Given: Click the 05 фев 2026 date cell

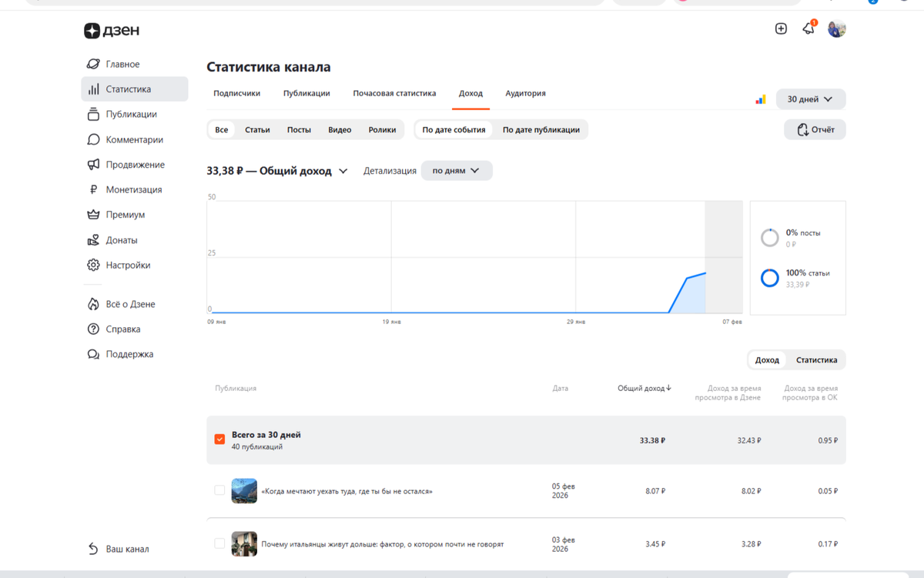Looking at the screenshot, I should pyautogui.click(x=564, y=490).
